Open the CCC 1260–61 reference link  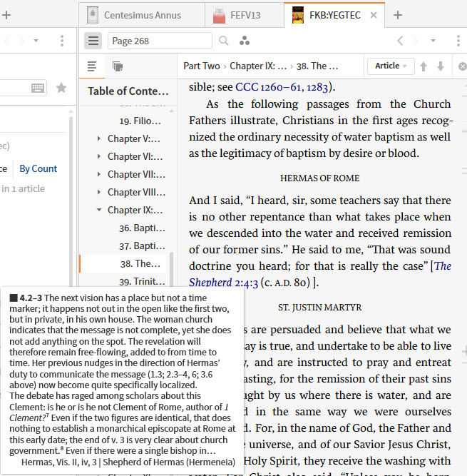pyautogui.click(x=268, y=87)
